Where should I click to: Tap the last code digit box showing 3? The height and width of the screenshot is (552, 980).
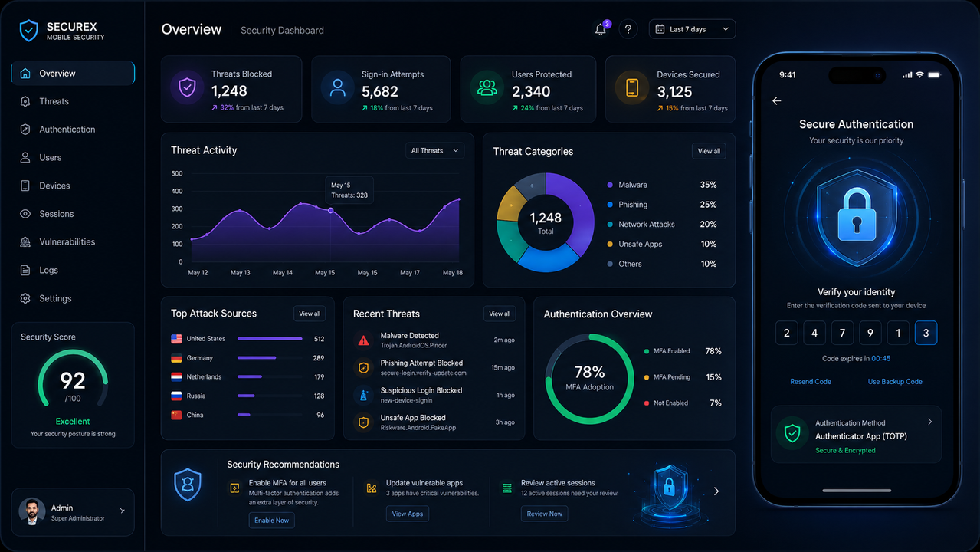pyautogui.click(x=926, y=333)
